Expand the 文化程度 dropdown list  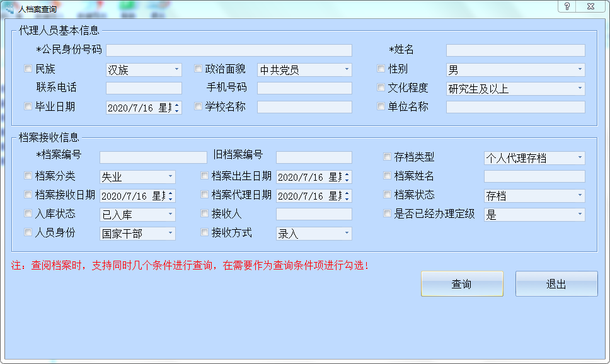pos(515,89)
